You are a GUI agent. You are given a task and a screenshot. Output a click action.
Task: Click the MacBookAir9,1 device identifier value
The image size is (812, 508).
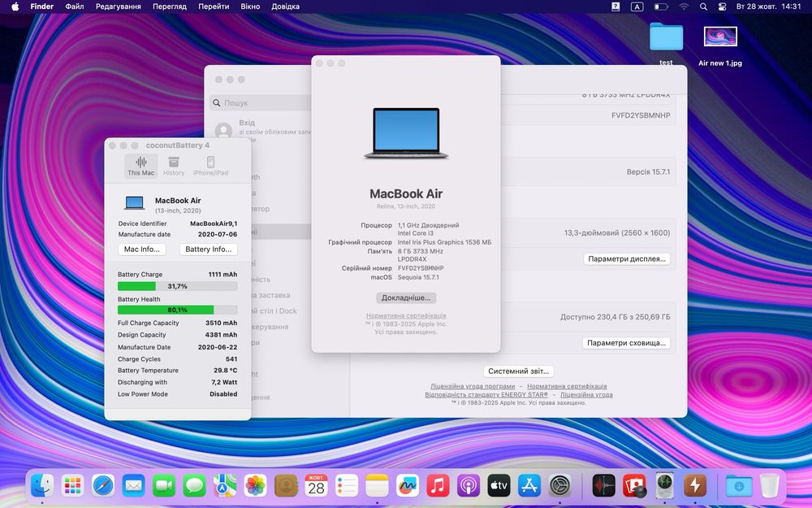click(x=214, y=224)
